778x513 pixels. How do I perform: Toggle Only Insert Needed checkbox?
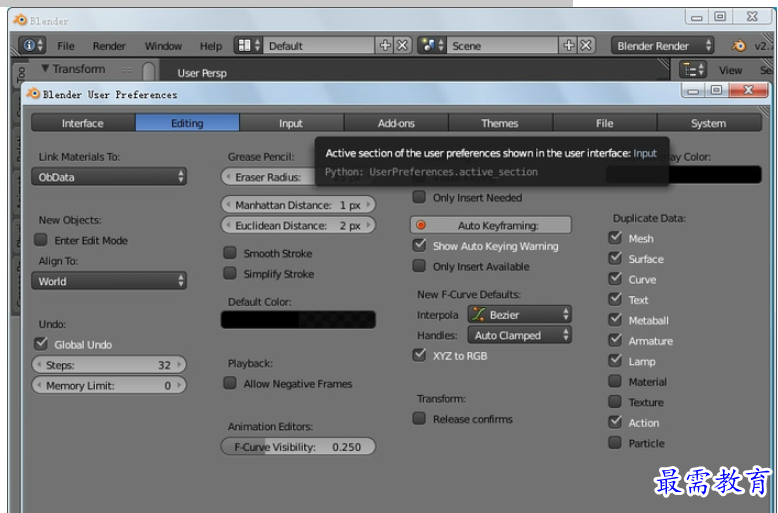(419, 197)
